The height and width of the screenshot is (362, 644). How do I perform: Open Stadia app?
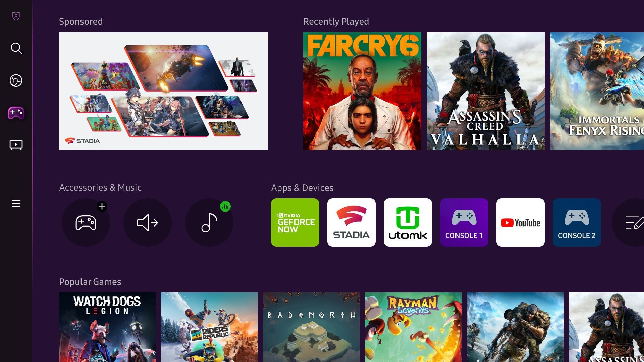click(x=351, y=222)
